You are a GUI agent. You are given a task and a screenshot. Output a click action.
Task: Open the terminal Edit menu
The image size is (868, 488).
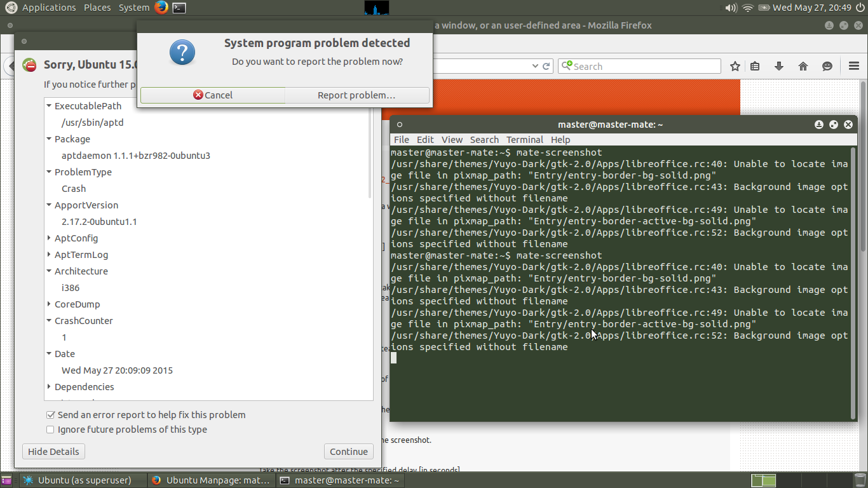425,140
